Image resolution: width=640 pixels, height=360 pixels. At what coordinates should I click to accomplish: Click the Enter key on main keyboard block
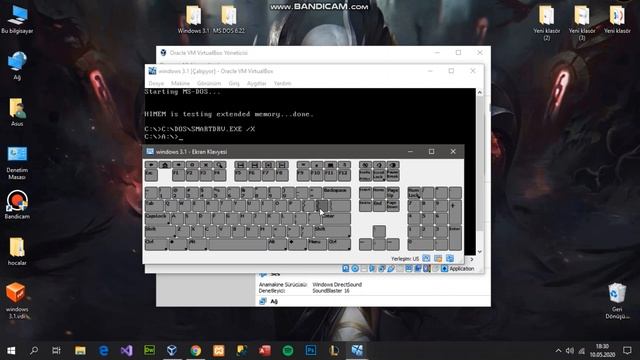point(336,218)
